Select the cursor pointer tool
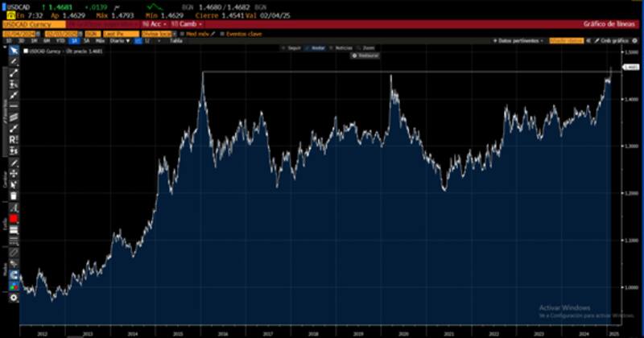Screen dimensions: 644x338 tap(14, 51)
